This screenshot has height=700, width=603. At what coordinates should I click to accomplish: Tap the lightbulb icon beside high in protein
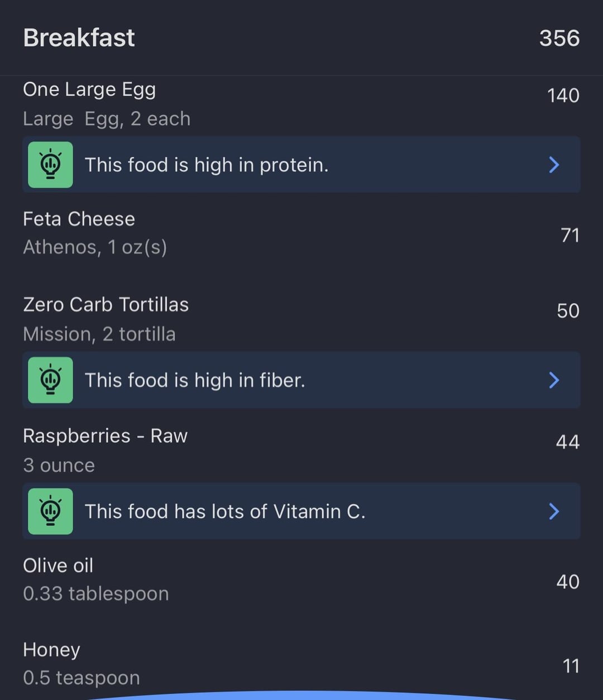tap(50, 165)
